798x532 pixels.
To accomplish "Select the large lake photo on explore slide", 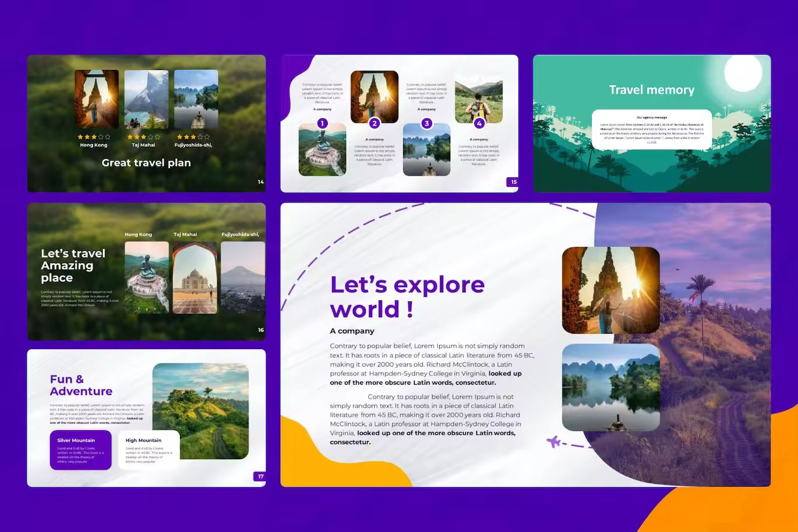I will point(611,387).
